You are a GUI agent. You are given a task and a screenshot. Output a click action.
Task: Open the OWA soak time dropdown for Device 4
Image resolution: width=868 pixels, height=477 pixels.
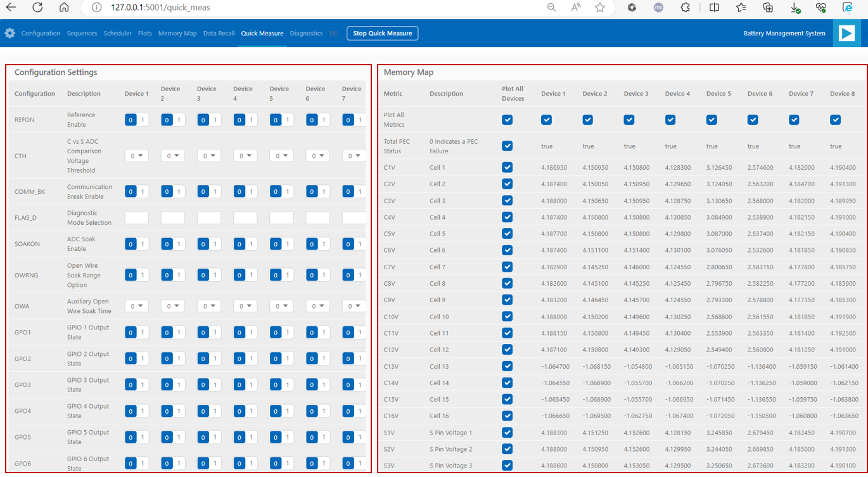[245, 306]
